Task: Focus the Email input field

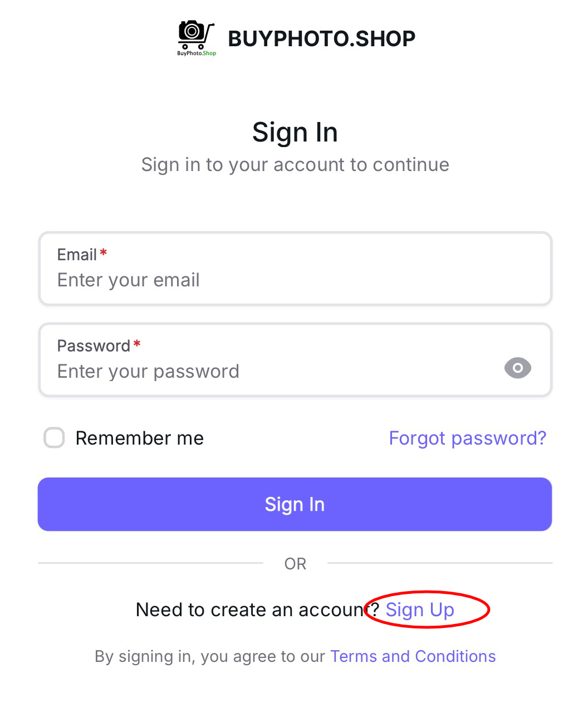Action: (295, 280)
